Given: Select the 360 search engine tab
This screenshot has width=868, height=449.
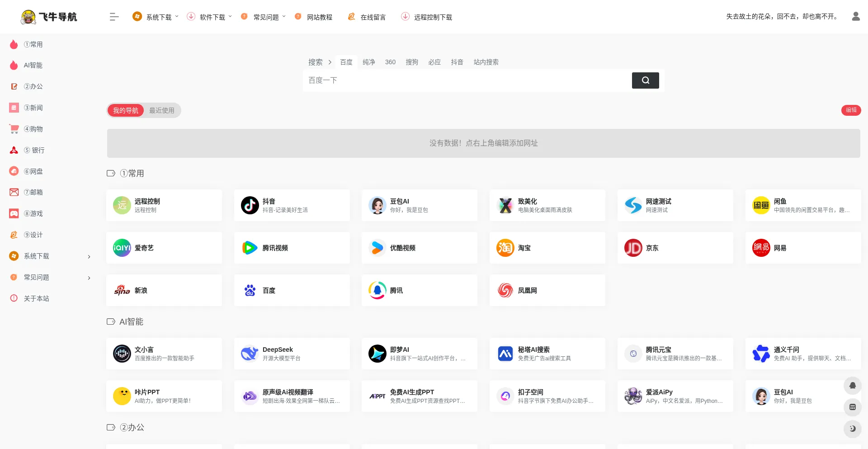Looking at the screenshot, I should [391, 62].
